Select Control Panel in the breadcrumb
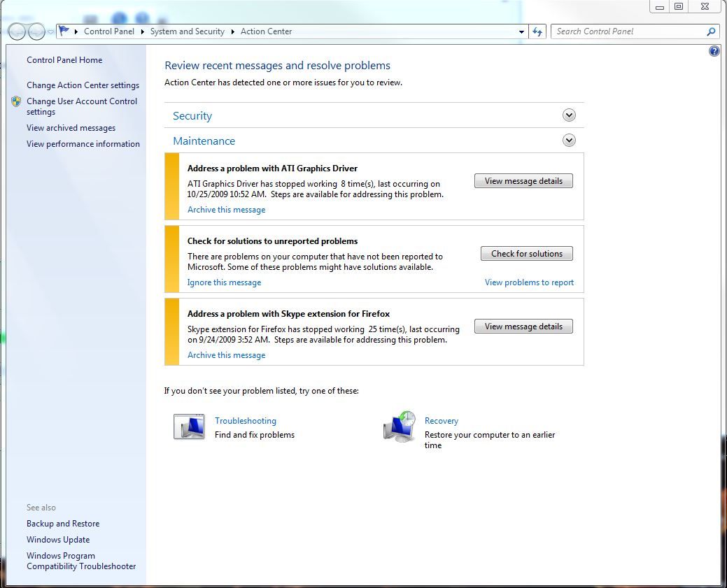The height and width of the screenshot is (588, 727). pyautogui.click(x=109, y=31)
